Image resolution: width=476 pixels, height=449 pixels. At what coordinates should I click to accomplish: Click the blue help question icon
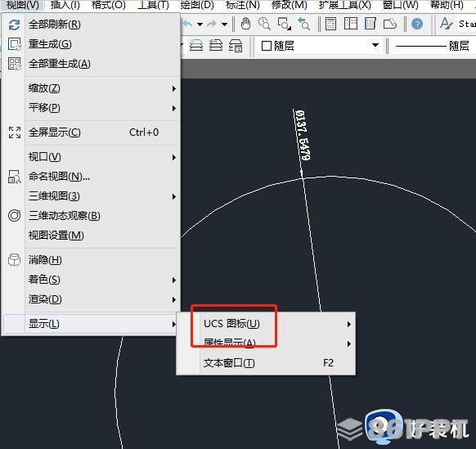coord(417,24)
